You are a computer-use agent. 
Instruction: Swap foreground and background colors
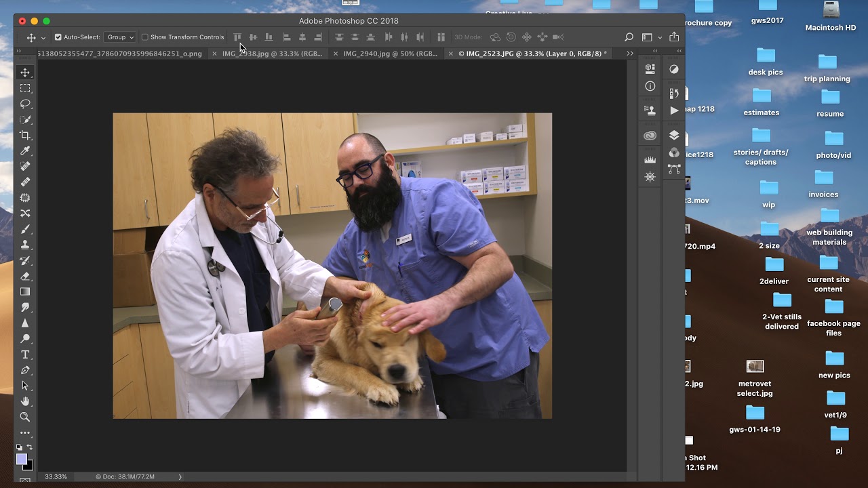pos(30,448)
